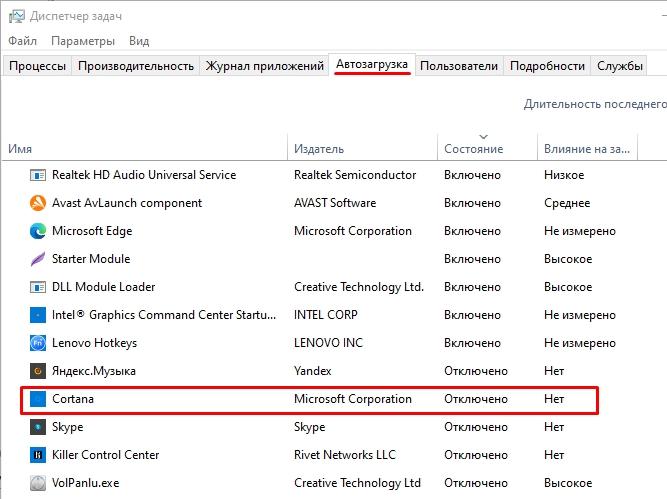Image resolution: width=667 pixels, height=499 pixels.
Task: Click the Cortana blue square icon
Action: click(x=38, y=399)
